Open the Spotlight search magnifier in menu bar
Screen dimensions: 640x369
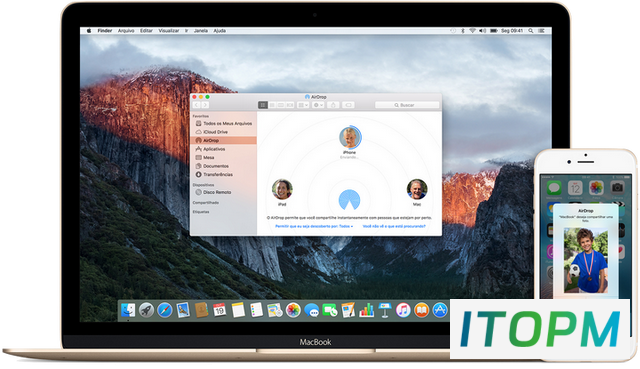coord(531,31)
